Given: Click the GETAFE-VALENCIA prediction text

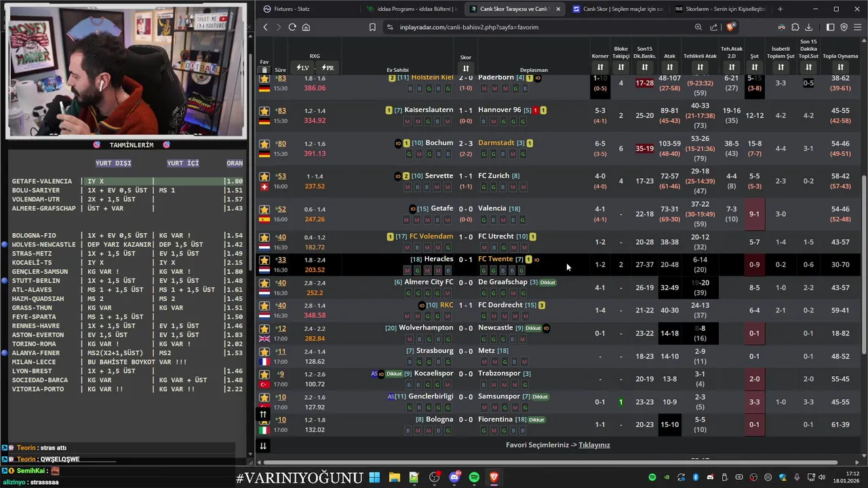Looking at the screenshot, I should click(x=41, y=182).
